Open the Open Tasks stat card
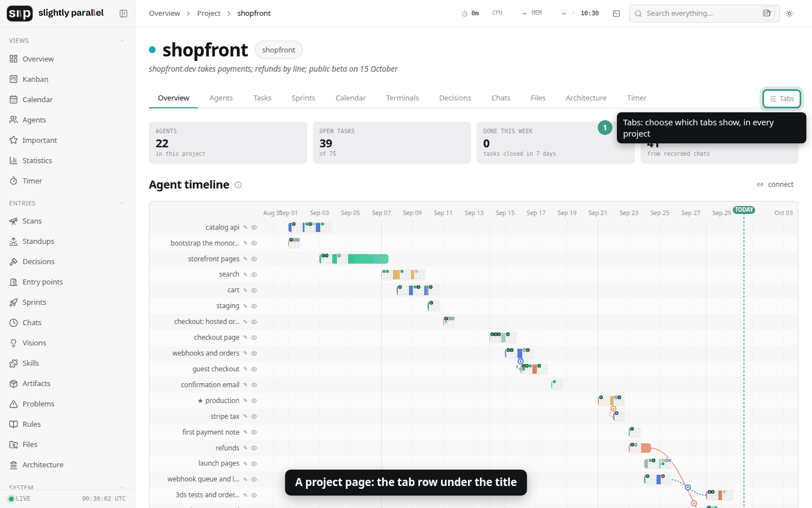The height and width of the screenshot is (508, 812). [x=392, y=143]
